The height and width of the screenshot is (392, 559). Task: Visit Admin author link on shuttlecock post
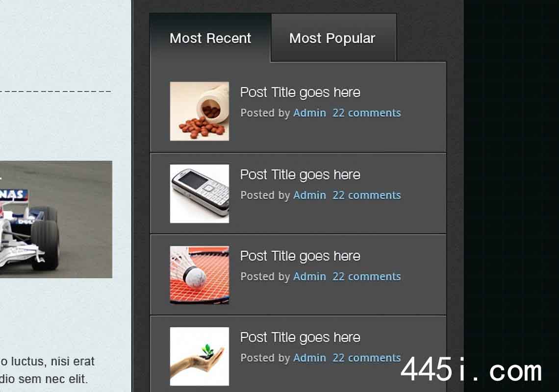309,276
